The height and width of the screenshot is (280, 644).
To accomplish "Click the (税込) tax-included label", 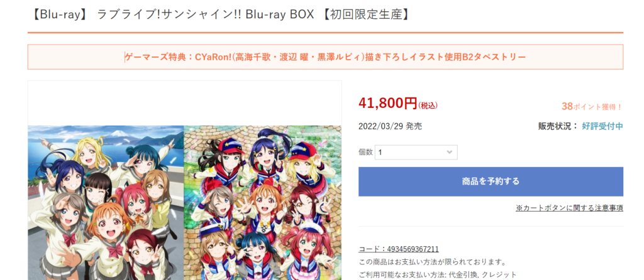I will tap(428, 105).
